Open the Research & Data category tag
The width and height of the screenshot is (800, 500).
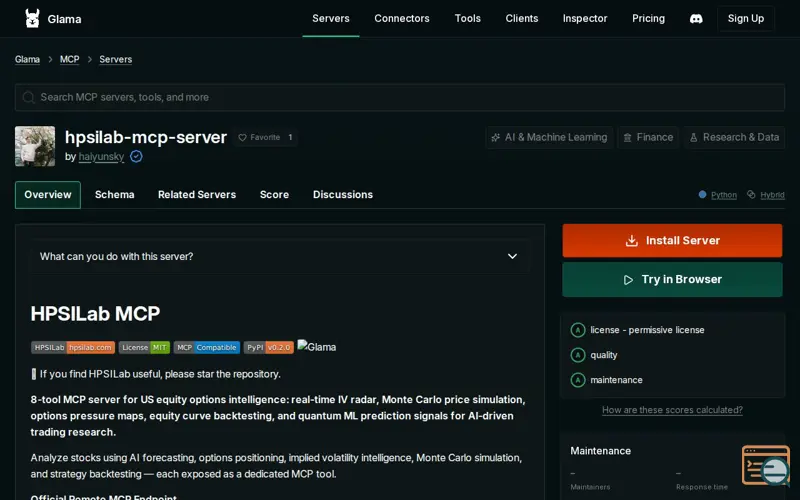[735, 137]
